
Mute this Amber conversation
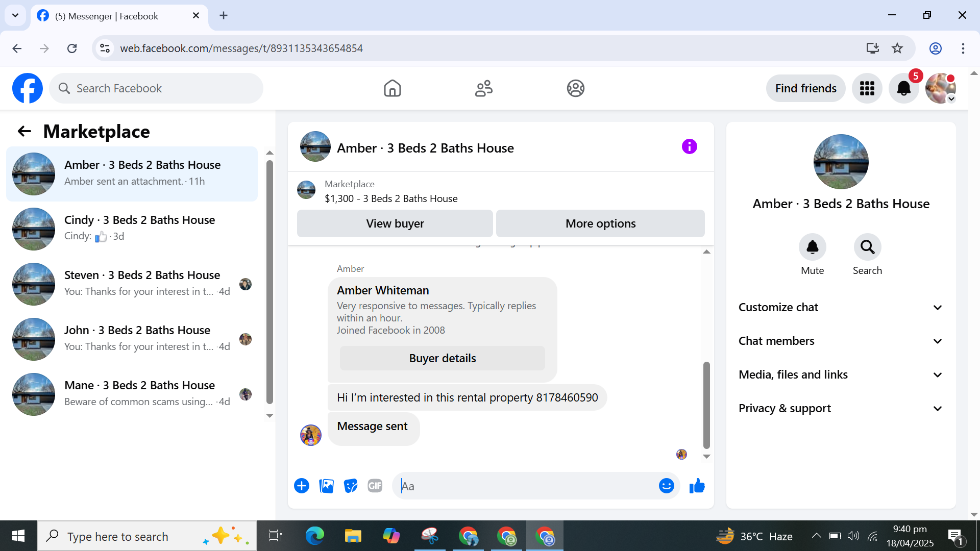click(x=812, y=247)
